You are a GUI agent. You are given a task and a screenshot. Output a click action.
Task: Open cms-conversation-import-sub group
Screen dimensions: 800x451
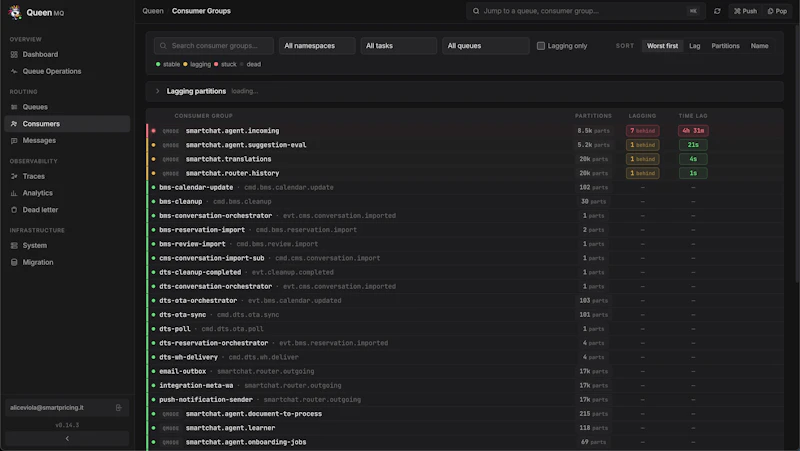coord(211,258)
